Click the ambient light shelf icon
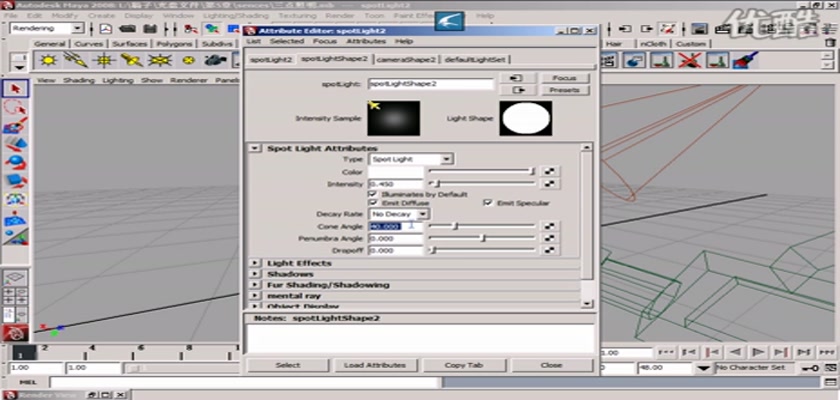Screen dimensions: 840x400 [49, 60]
